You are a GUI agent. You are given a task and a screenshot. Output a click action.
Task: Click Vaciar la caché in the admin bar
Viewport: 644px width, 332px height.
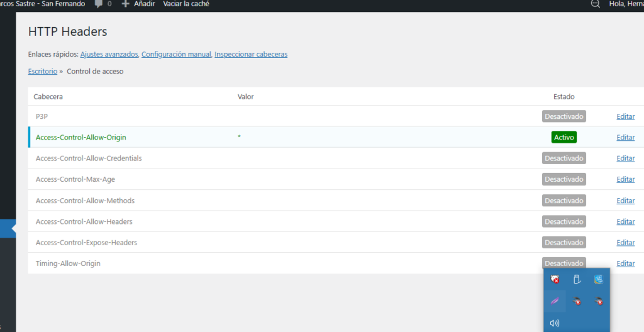coord(186,4)
